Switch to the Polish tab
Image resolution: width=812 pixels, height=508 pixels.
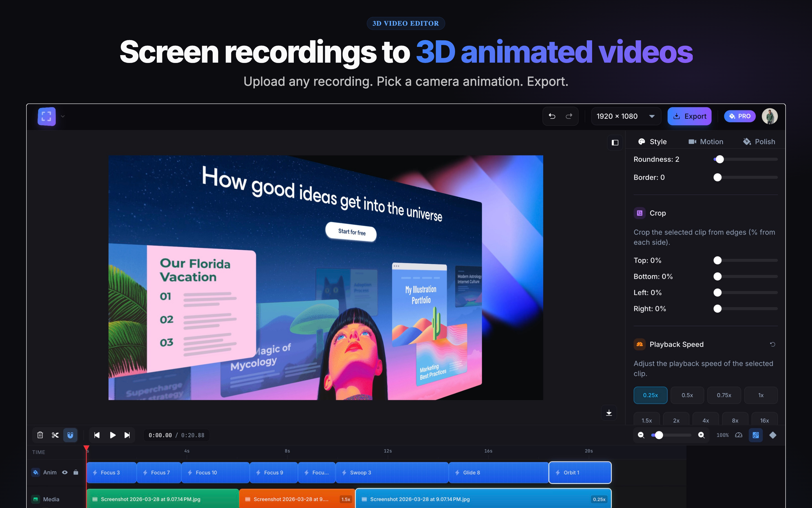pos(759,142)
